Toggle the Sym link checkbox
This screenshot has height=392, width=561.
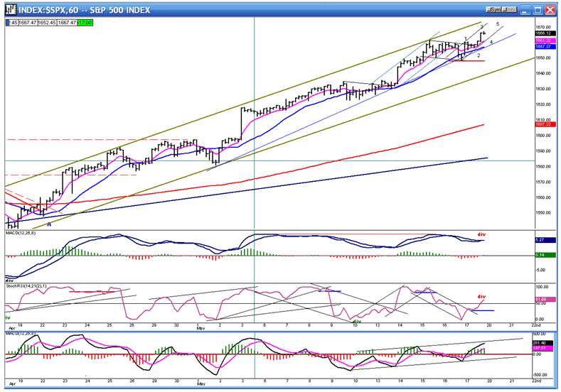click(493, 10)
